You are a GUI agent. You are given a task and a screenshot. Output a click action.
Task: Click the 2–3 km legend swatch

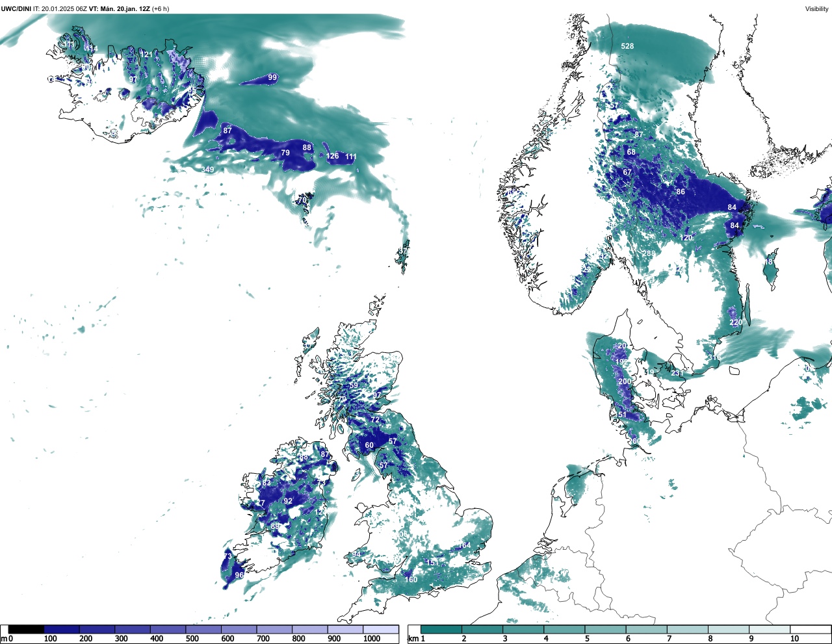482,630
